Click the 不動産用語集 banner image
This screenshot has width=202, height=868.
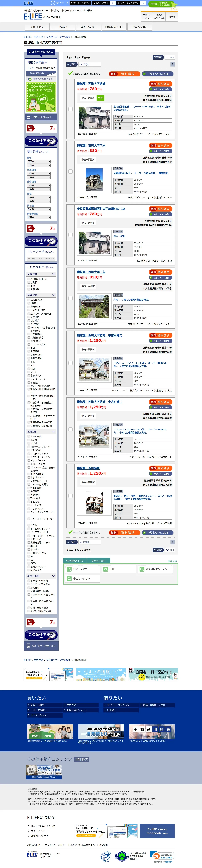tap(152, 732)
